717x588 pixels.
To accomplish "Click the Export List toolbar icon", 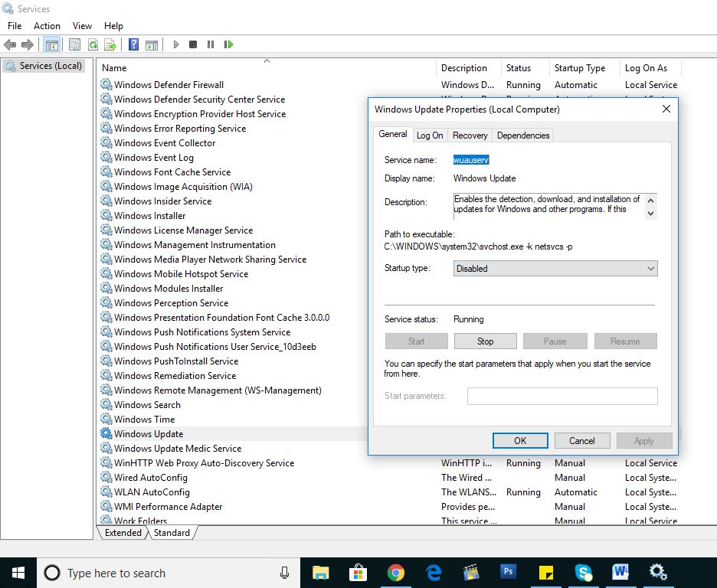I will point(110,44).
